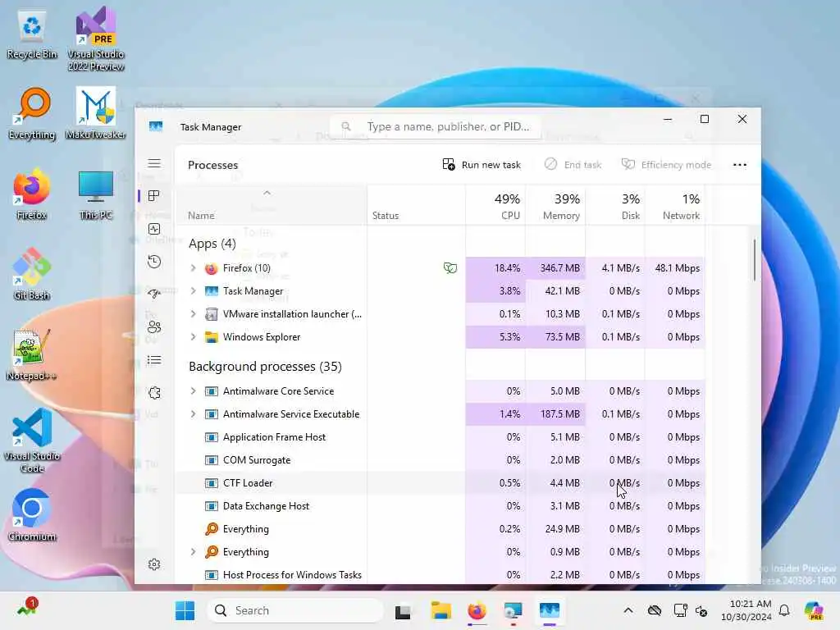Screen dimensions: 840x630
Task: Open the App history sidebar icon
Action: [x=154, y=262]
